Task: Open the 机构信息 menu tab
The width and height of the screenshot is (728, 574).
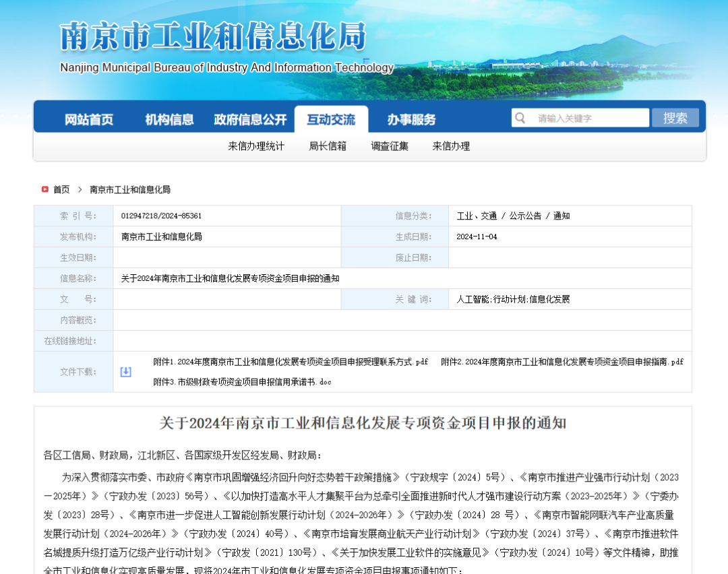Action: [x=169, y=119]
